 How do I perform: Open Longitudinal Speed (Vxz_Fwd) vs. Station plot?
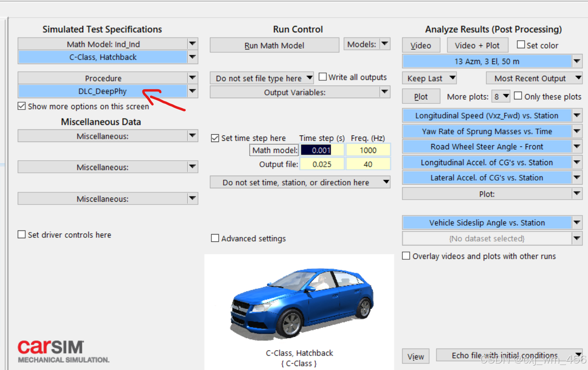click(487, 116)
